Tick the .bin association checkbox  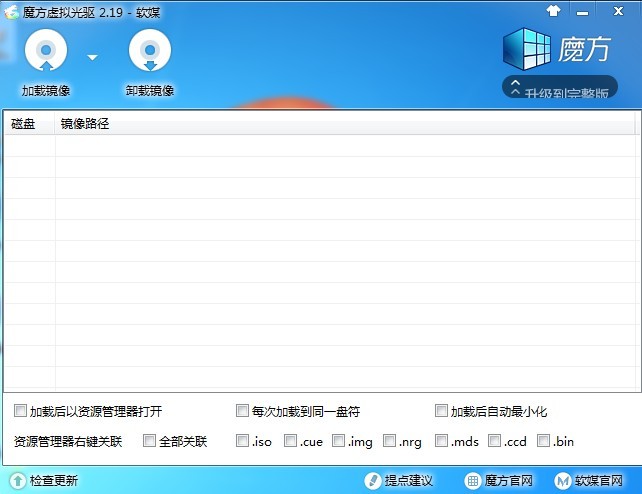tap(543, 441)
